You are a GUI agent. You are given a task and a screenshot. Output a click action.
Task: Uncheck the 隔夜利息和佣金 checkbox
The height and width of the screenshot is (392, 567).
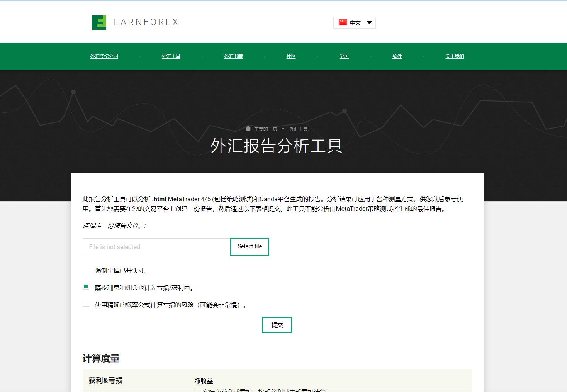tap(86, 287)
